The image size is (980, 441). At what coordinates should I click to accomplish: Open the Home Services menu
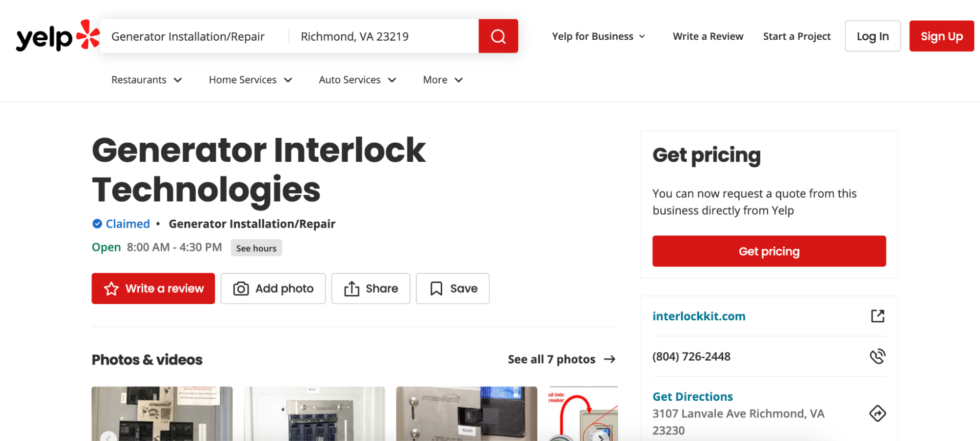point(251,80)
